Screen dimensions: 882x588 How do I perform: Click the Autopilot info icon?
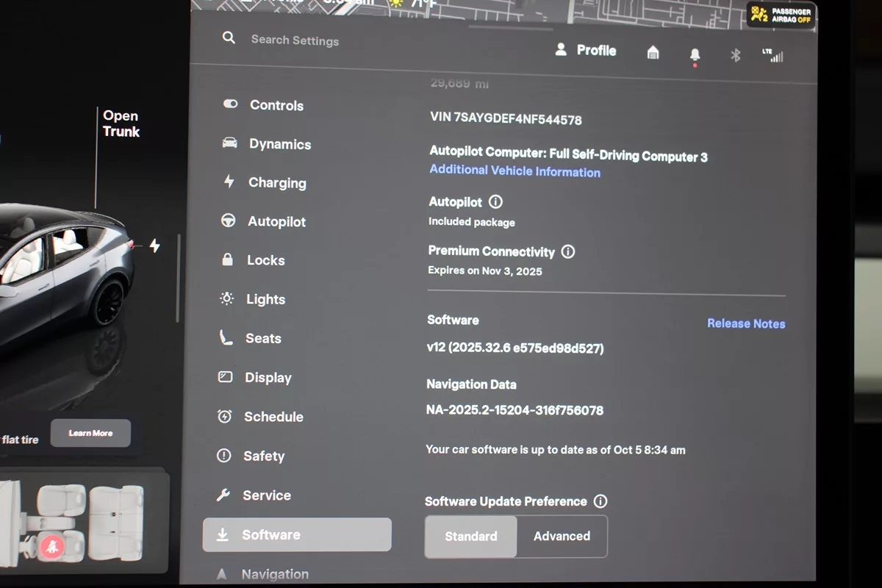495,201
